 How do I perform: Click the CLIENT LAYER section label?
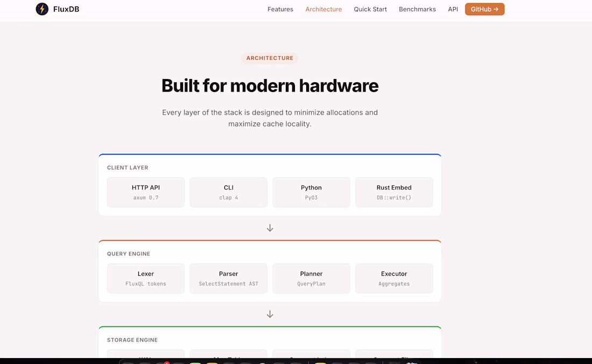[128, 167]
